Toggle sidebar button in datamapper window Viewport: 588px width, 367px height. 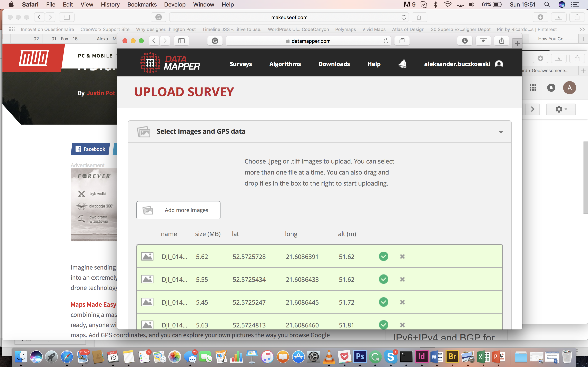coord(182,41)
